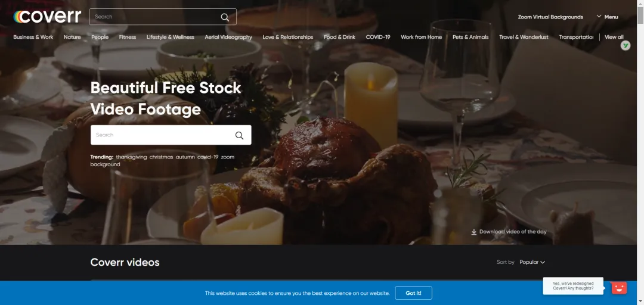Click the hero search magnifier icon

coord(239,135)
